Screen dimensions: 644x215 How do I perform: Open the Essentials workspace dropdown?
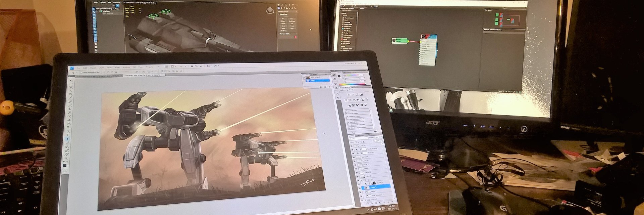(x=351, y=63)
